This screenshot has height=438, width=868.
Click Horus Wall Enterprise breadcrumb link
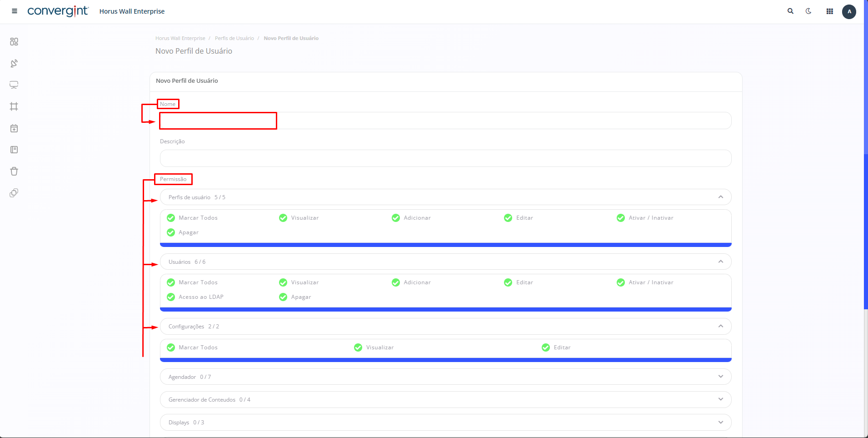180,38
